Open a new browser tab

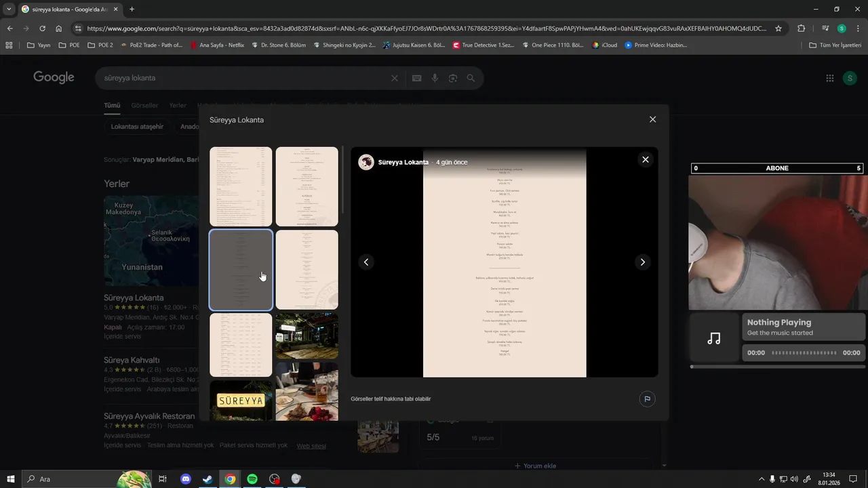coord(132,9)
